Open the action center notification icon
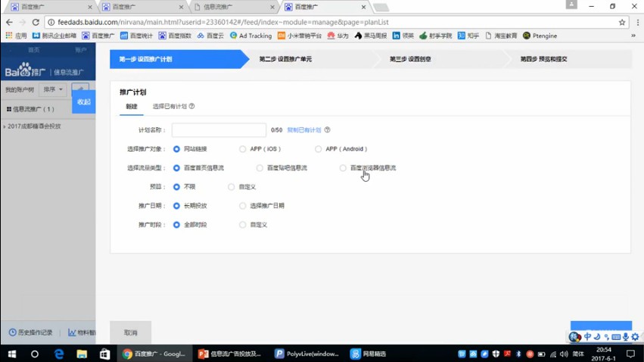The width and height of the screenshot is (644, 362). [x=631, y=354]
